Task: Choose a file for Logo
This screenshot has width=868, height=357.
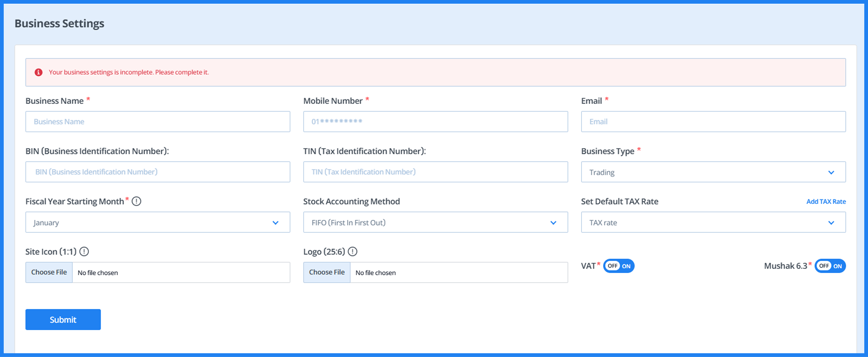Action: (327, 272)
